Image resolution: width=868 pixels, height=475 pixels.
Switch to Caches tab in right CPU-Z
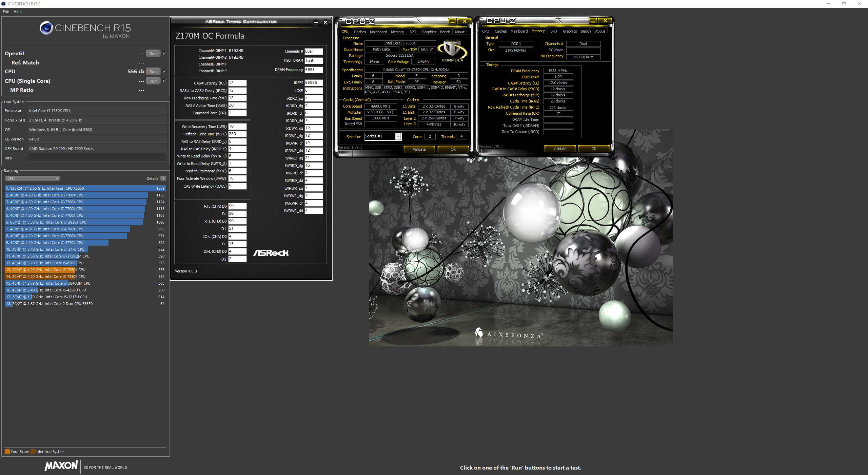500,31
